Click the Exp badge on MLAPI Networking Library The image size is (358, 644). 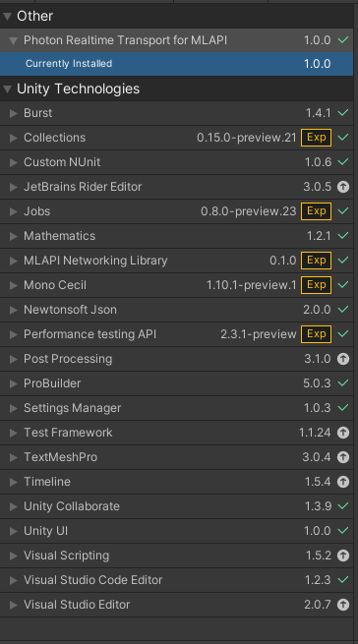[x=316, y=261]
